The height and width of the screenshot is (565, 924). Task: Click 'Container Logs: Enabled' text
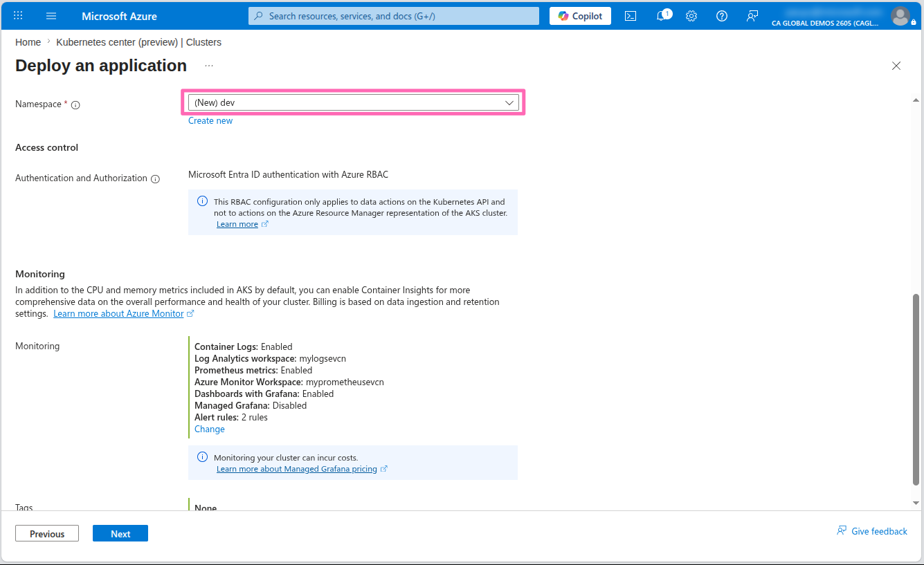[x=244, y=346]
